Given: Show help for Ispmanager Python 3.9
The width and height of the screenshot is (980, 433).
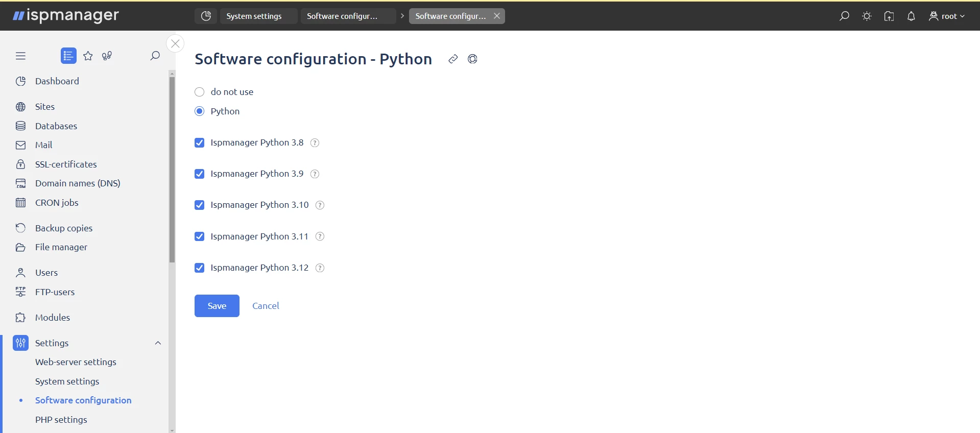Looking at the screenshot, I should pyautogui.click(x=315, y=174).
